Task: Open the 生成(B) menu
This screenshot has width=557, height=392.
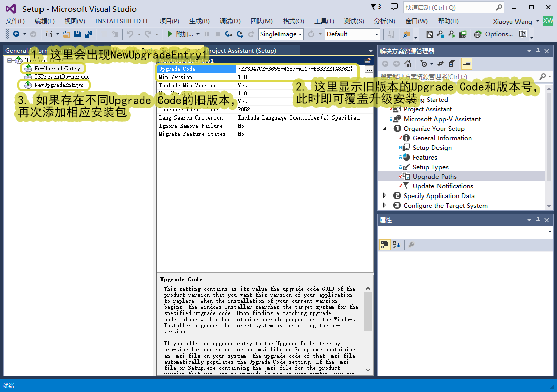Action: [200, 21]
